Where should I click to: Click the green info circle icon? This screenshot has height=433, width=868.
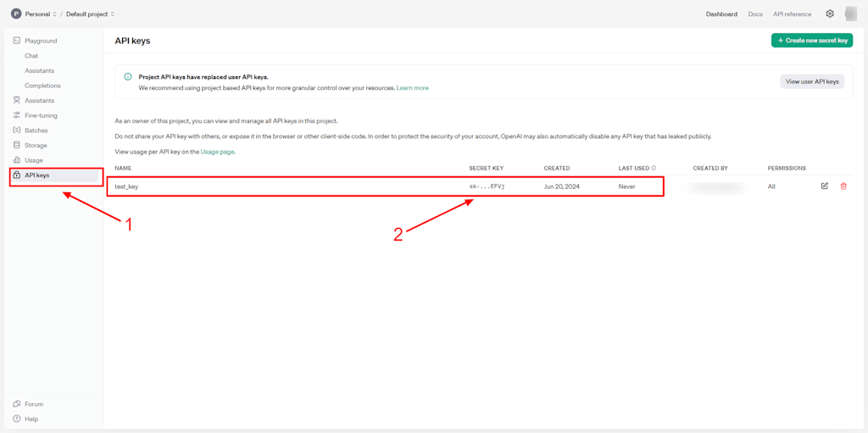click(x=128, y=77)
